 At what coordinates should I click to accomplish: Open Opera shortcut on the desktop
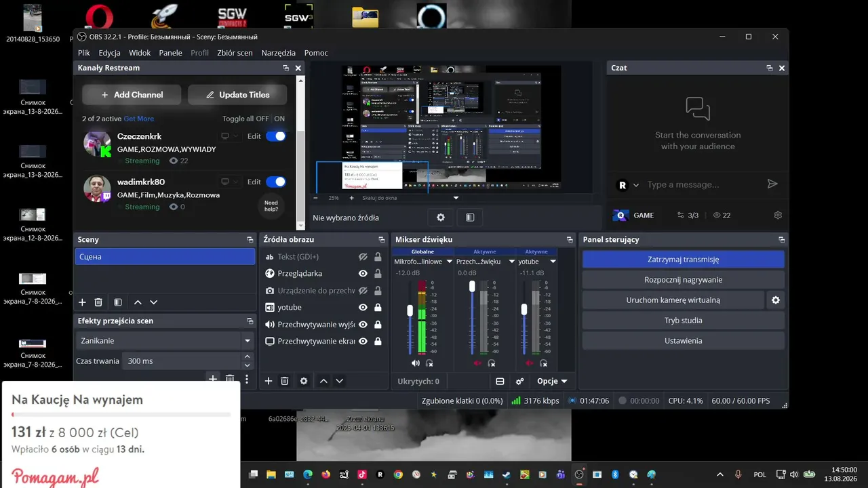(x=98, y=16)
